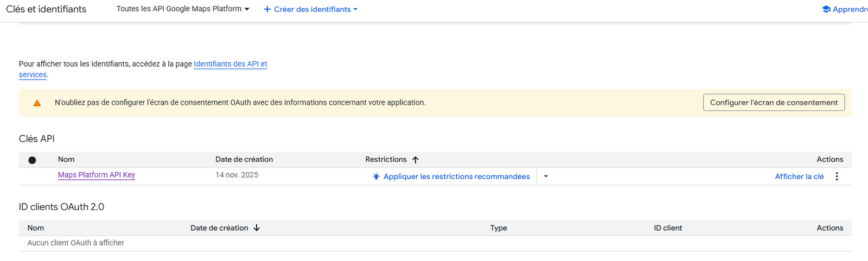
Task: Click the Nom header in OAuth clients table
Action: click(36, 228)
